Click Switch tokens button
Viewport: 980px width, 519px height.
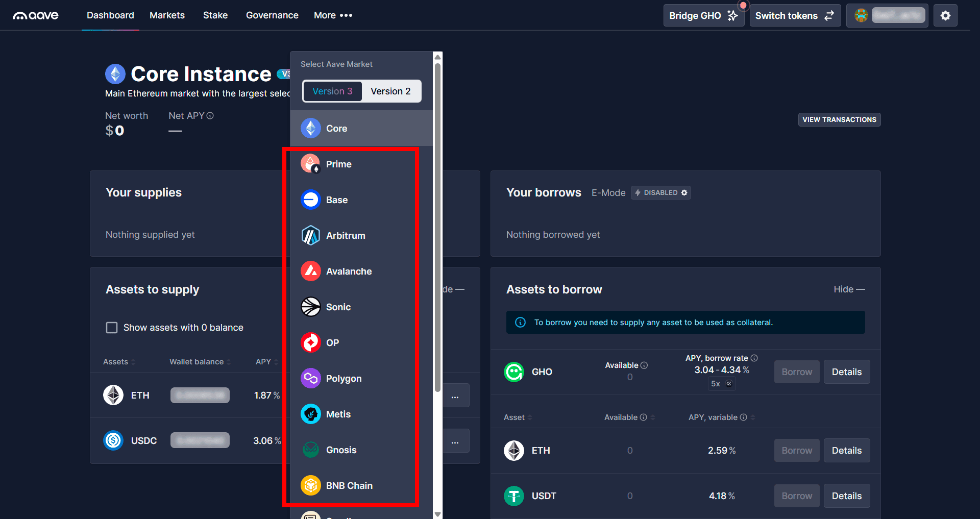pyautogui.click(x=795, y=16)
